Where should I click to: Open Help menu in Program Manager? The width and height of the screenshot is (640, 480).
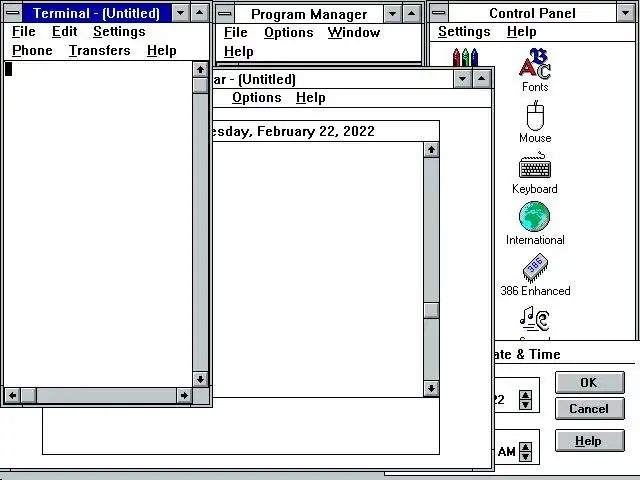(x=239, y=51)
